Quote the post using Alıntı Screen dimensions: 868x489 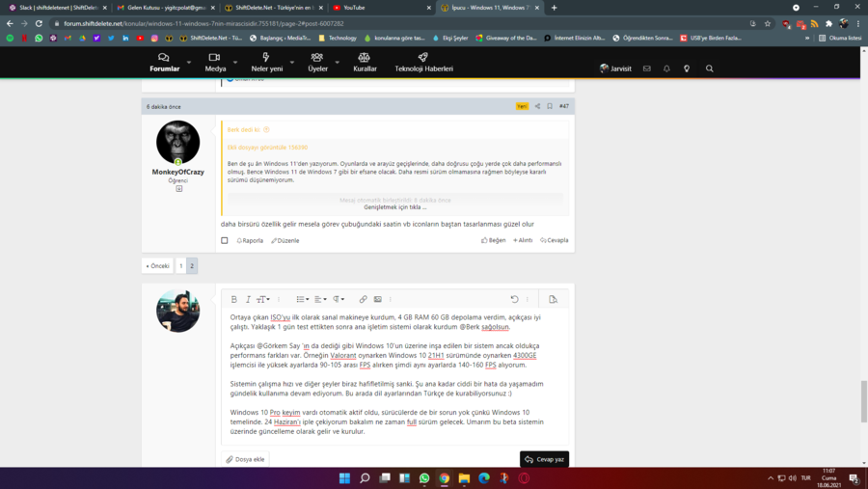click(523, 240)
